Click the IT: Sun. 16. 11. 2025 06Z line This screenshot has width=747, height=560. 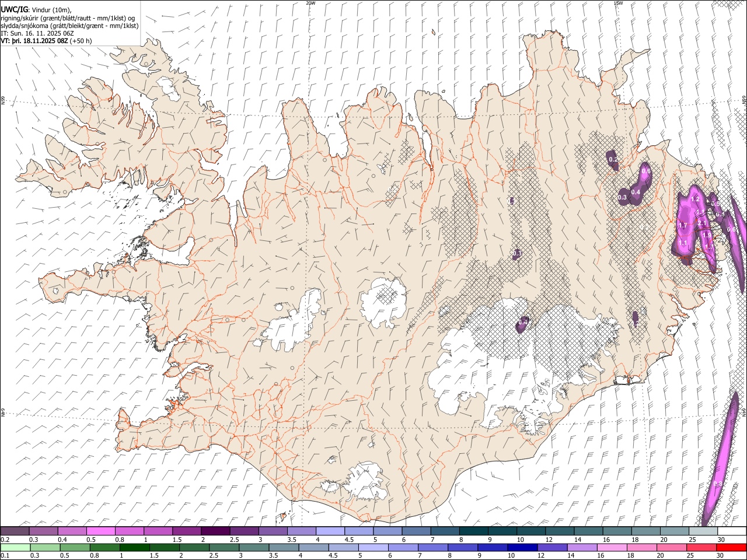tap(37, 33)
